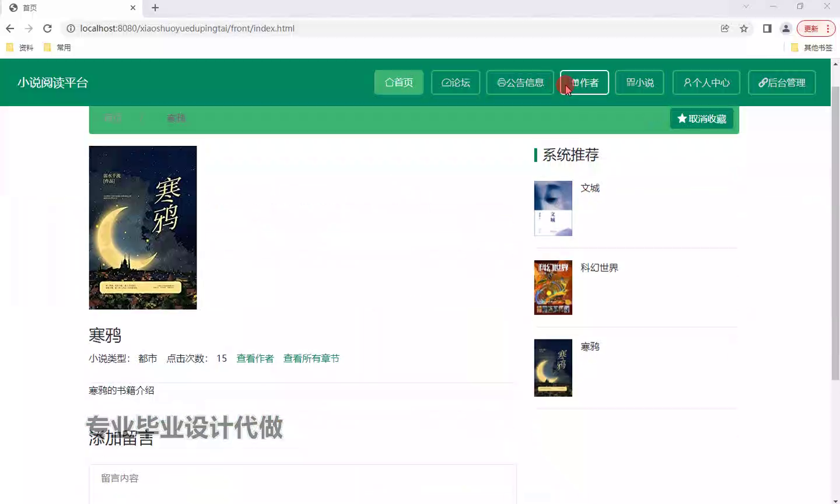This screenshot has height=504, width=840.
Task: Click the site info icon in address bar
Action: [71, 28]
